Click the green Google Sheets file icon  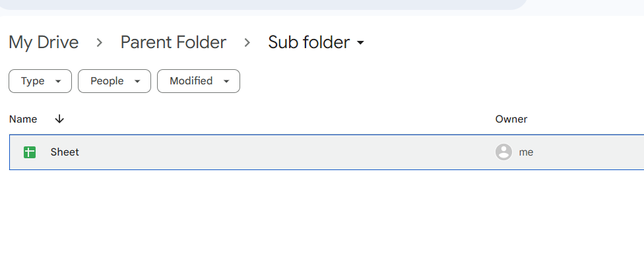click(x=30, y=152)
